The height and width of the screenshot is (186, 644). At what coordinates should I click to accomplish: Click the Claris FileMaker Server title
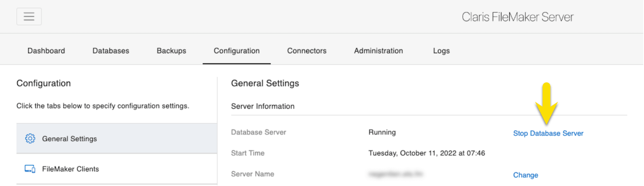[517, 17]
